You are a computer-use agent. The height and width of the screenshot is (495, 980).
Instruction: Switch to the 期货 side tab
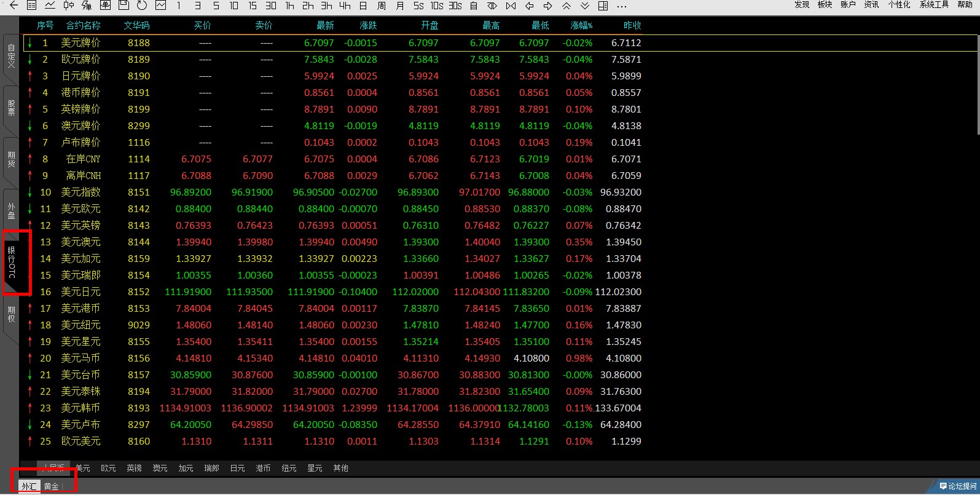point(11,159)
